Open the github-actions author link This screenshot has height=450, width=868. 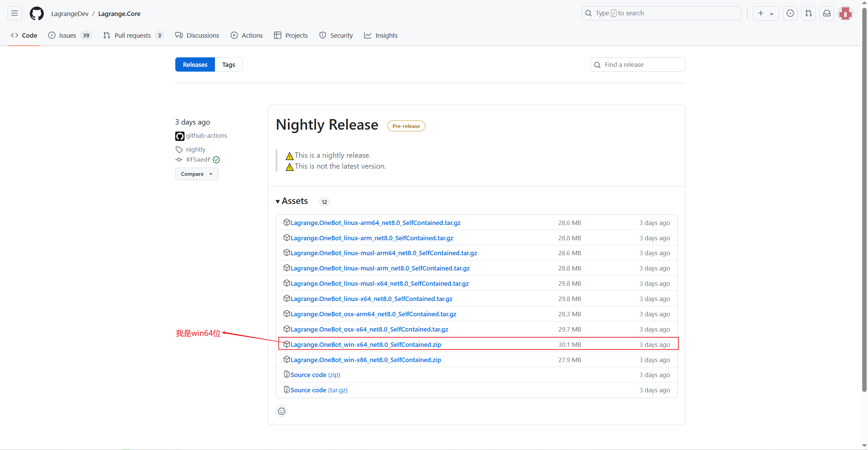206,135
